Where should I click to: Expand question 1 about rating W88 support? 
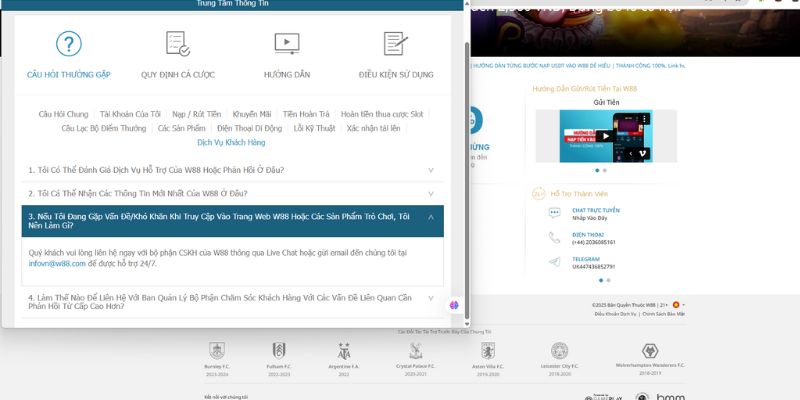233,170
